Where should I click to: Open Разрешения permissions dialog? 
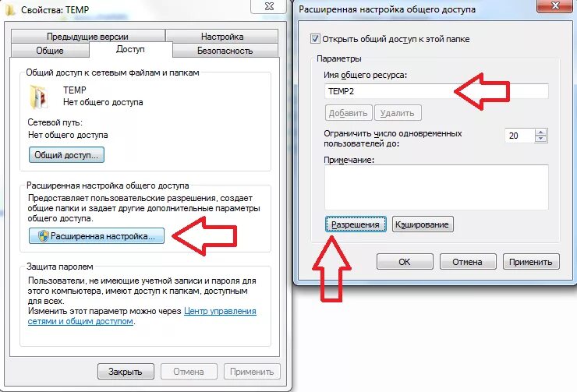tap(356, 224)
